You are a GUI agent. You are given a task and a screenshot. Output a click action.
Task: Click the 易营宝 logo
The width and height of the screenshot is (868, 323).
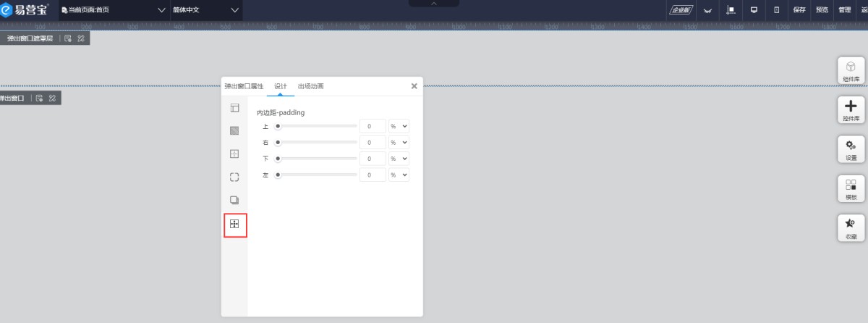[25, 10]
